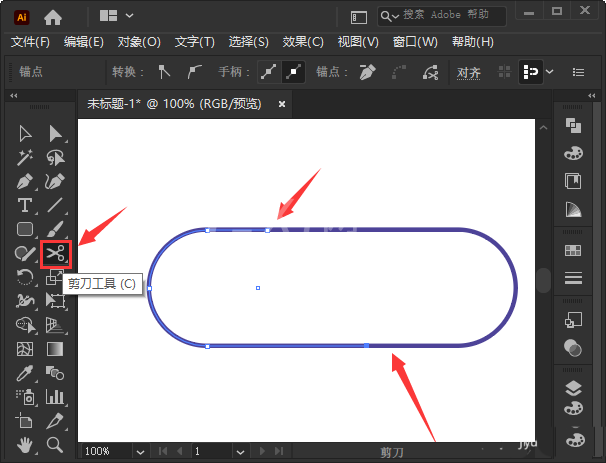Viewport: 606px width, 463px height.
Task: Select the Warp tool
Action: click(x=25, y=301)
